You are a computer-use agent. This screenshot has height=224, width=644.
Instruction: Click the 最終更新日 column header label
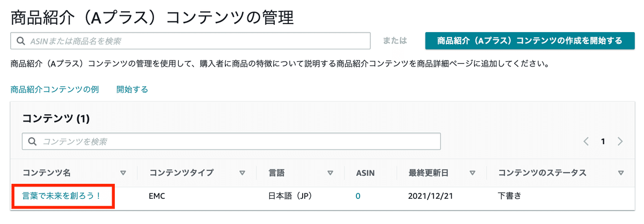(428, 173)
